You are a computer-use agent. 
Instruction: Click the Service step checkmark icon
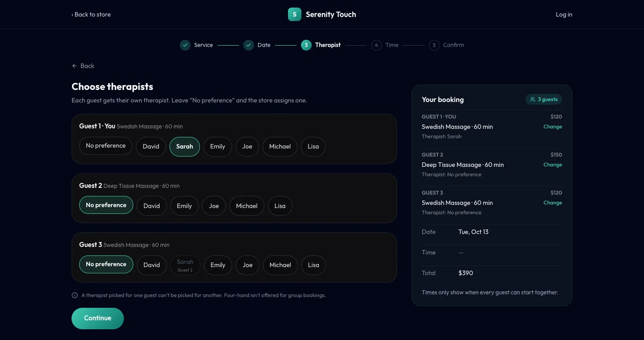185,45
